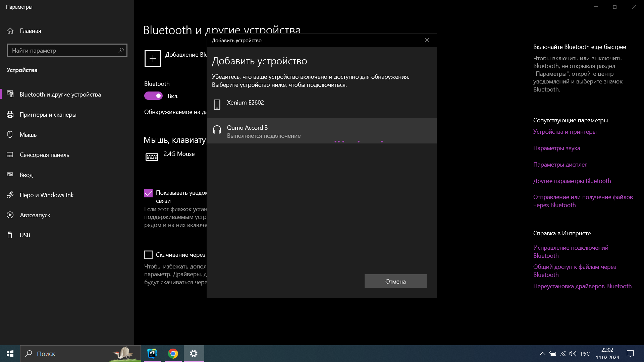The image size is (644, 362).
Task: Open the notification center icon
Action: pyautogui.click(x=630, y=354)
